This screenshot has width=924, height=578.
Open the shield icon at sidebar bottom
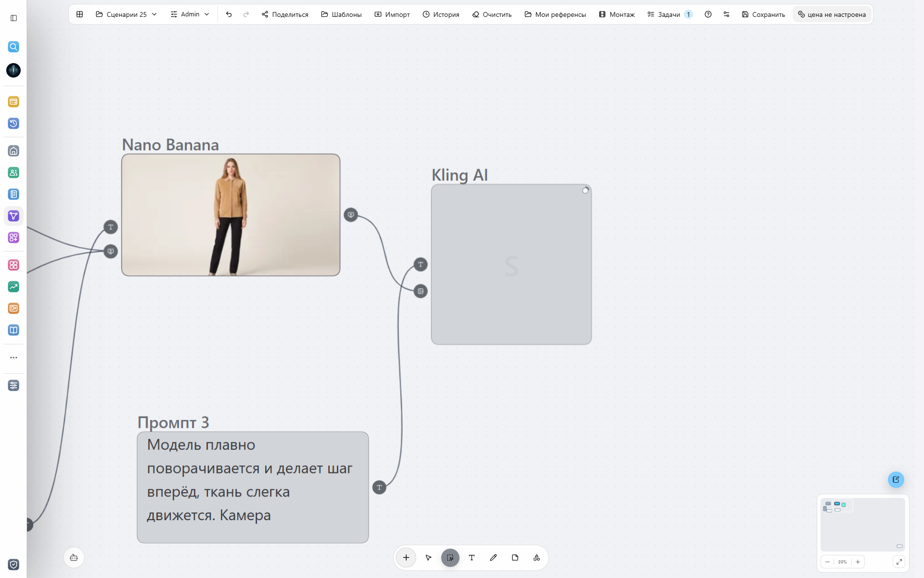pos(13,565)
